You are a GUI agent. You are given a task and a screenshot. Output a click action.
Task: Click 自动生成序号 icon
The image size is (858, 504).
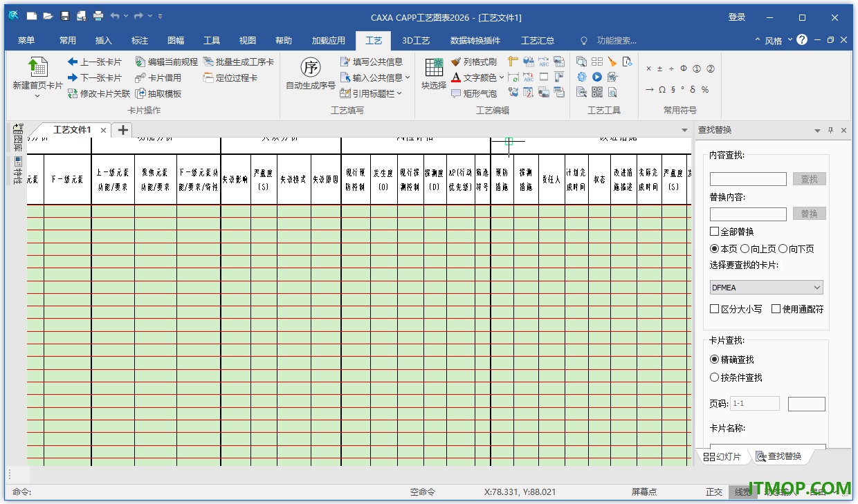tap(311, 68)
